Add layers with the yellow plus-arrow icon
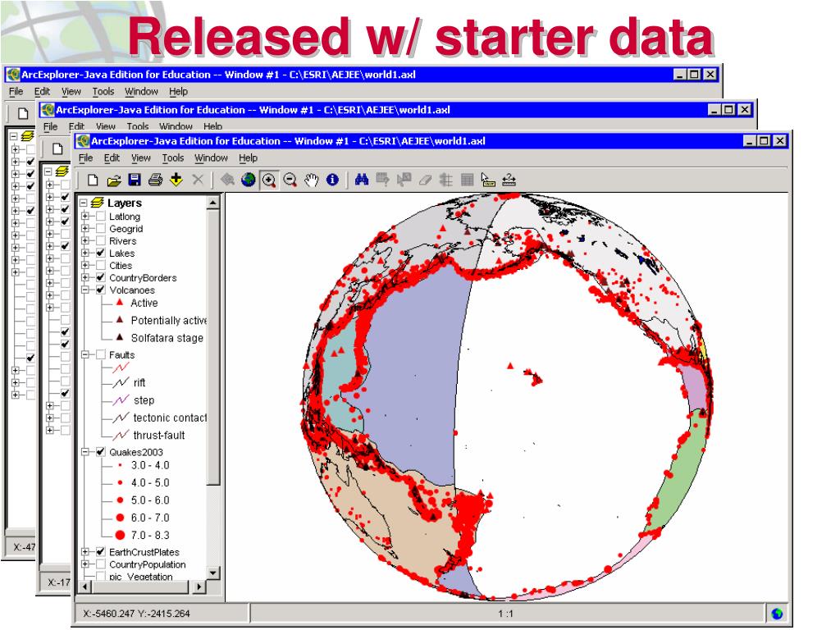Image resolution: width=840 pixels, height=630 pixels. click(x=176, y=180)
